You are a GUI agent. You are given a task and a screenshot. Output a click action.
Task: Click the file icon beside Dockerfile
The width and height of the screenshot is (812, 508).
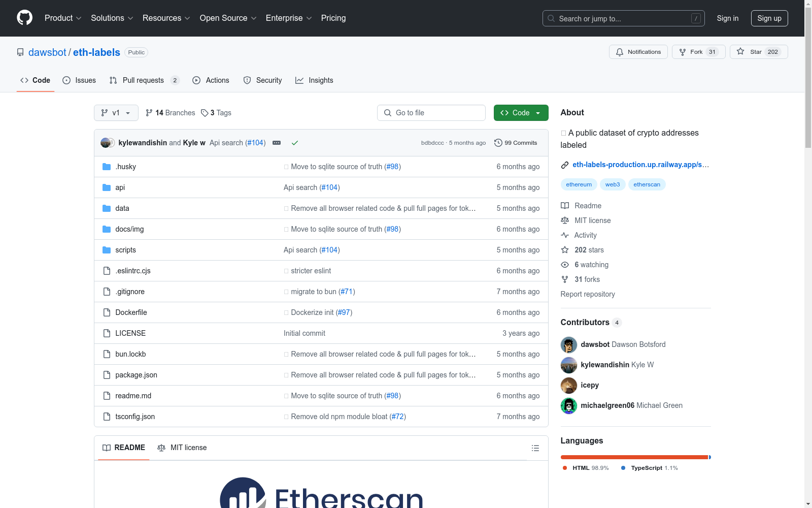107,312
